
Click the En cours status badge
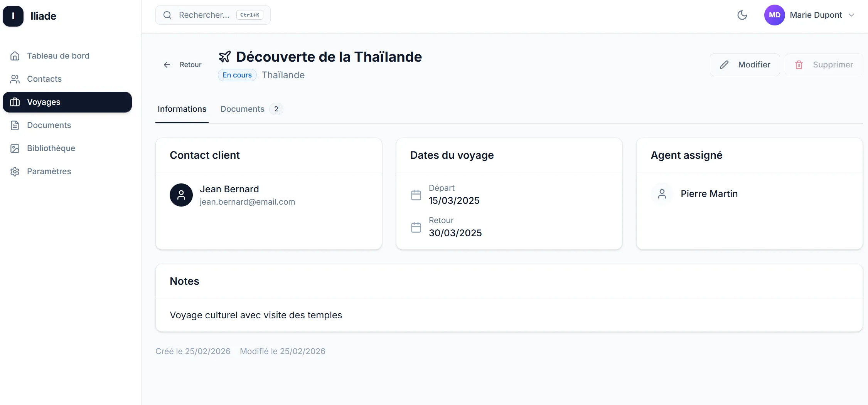coord(237,75)
